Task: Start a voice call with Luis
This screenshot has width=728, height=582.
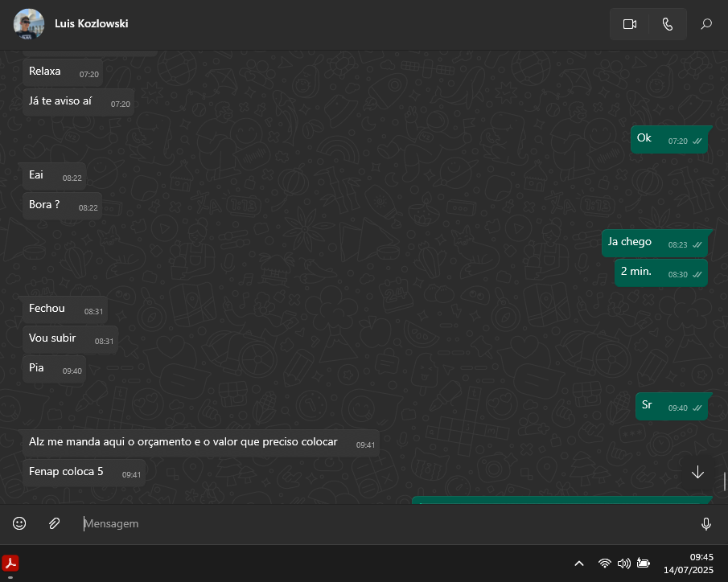Action: [x=667, y=24]
